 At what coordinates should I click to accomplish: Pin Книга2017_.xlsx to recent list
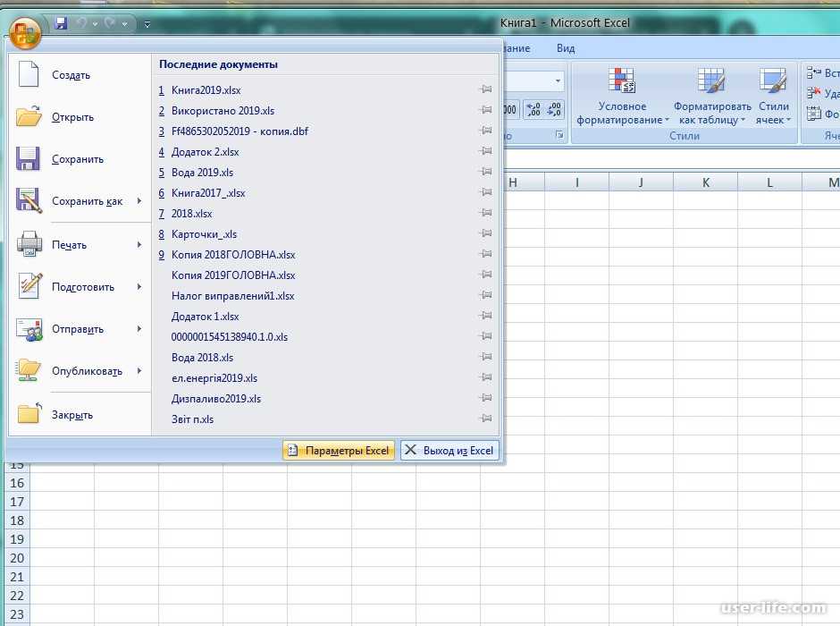[x=485, y=192]
